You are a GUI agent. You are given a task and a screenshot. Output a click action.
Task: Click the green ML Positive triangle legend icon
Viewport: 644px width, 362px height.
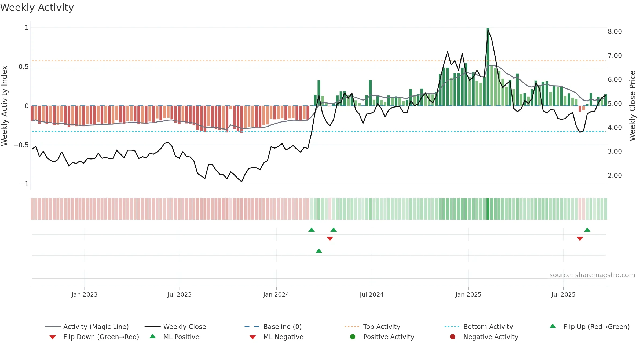(153, 336)
